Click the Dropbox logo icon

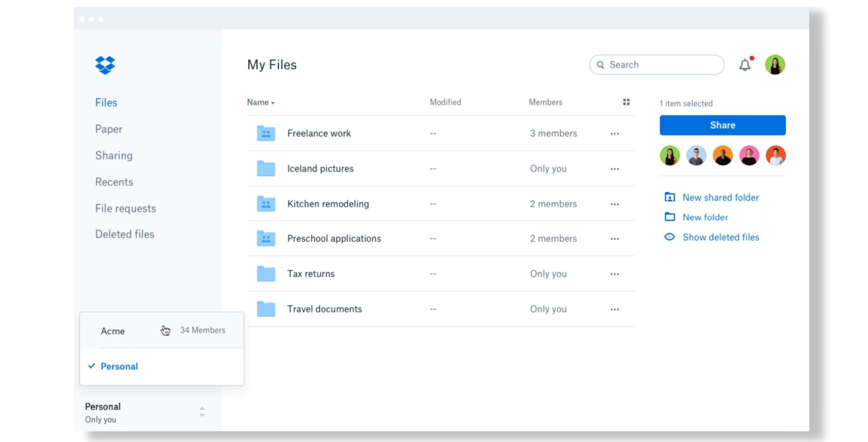pyautogui.click(x=105, y=65)
